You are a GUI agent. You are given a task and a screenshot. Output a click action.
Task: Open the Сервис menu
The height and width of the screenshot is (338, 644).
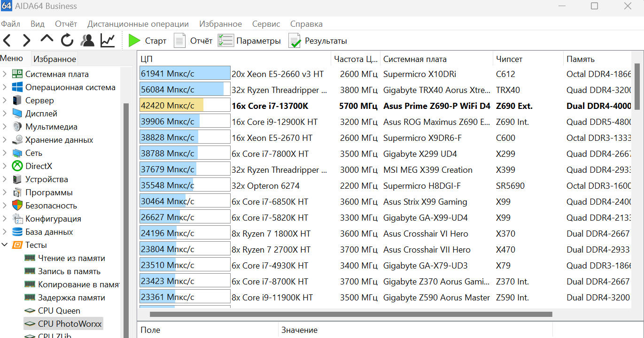tap(266, 24)
